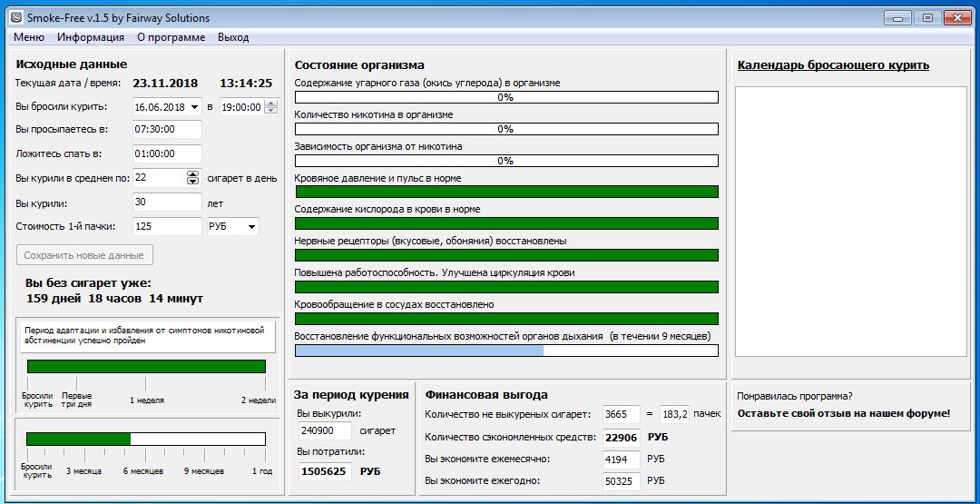
Task: Open the forum feedback link
Action: (x=843, y=413)
